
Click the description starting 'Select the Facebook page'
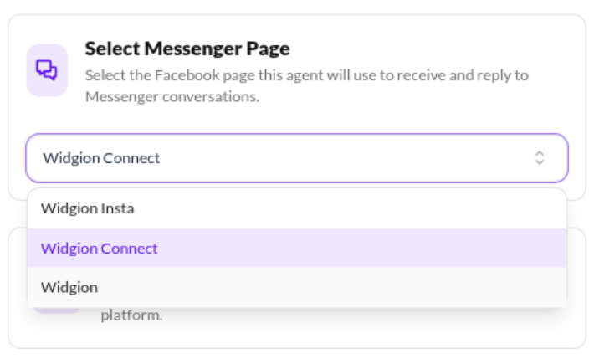pyautogui.click(x=306, y=75)
